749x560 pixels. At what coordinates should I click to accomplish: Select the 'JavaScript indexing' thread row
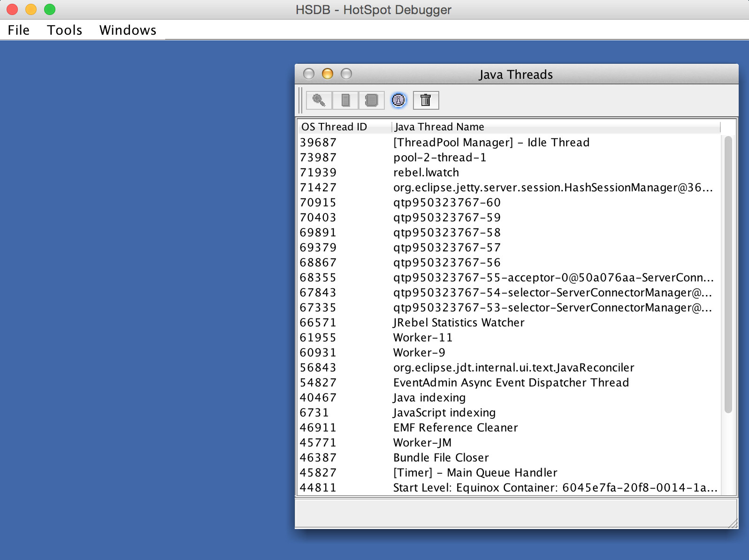click(x=510, y=413)
